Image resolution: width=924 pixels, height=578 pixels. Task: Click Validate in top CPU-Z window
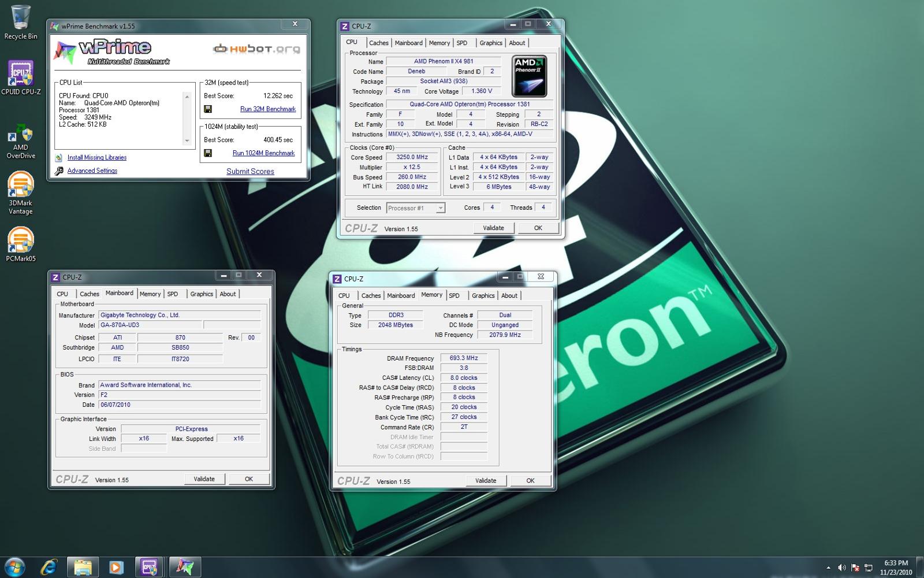(x=493, y=228)
